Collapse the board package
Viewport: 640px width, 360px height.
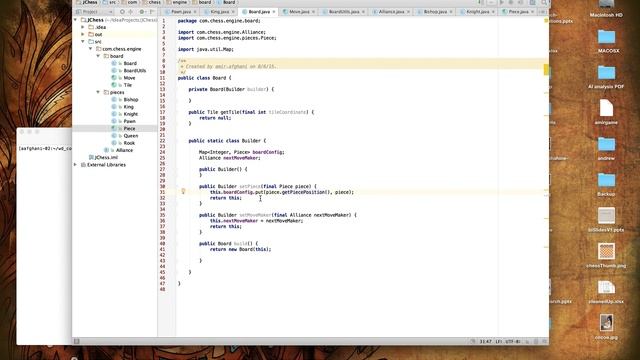pyautogui.click(x=98, y=56)
